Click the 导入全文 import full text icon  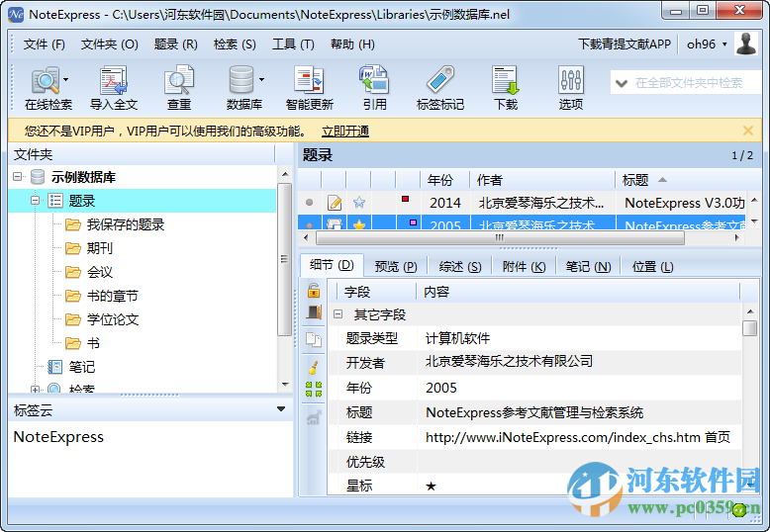tap(114, 88)
